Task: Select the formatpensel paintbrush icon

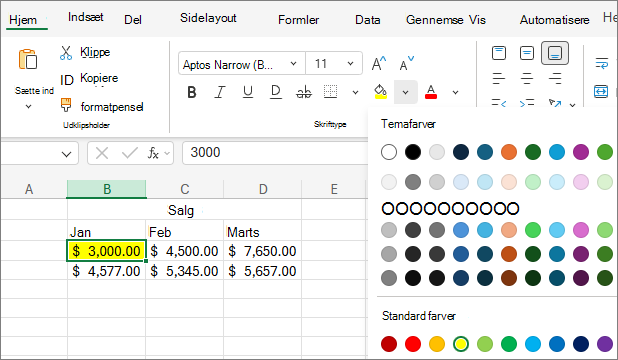Action: tap(66, 105)
